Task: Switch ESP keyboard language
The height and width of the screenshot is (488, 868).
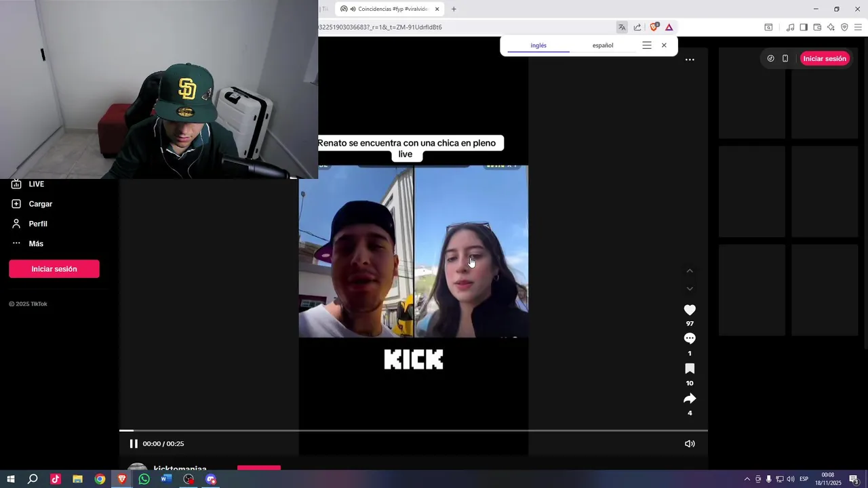Action: (804, 479)
